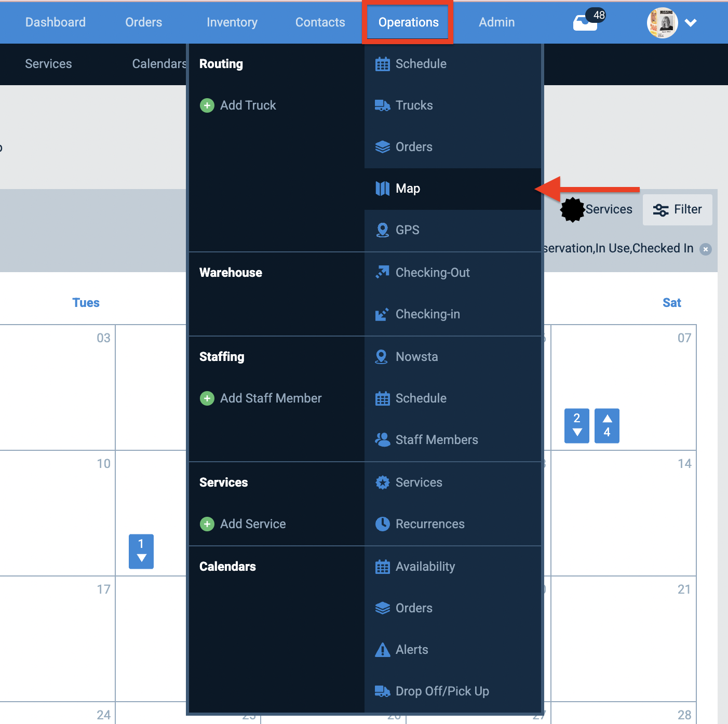Click the Staff Members people icon
This screenshot has width=728, height=724.
tap(383, 439)
